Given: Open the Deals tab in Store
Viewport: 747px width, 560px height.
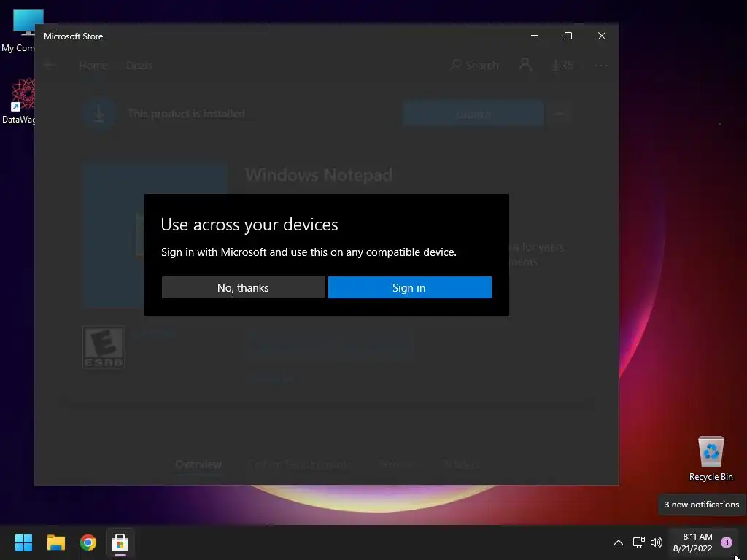Looking at the screenshot, I should click(139, 65).
